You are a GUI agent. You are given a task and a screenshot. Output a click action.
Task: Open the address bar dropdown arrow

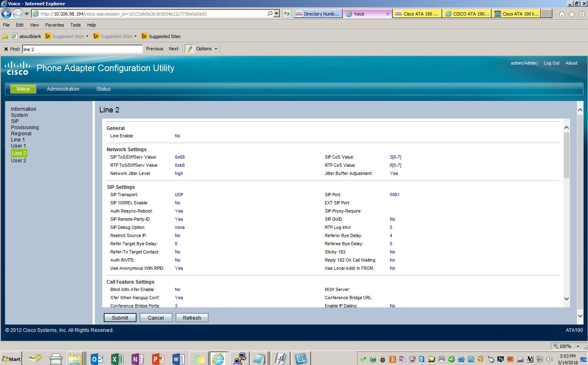(x=277, y=13)
